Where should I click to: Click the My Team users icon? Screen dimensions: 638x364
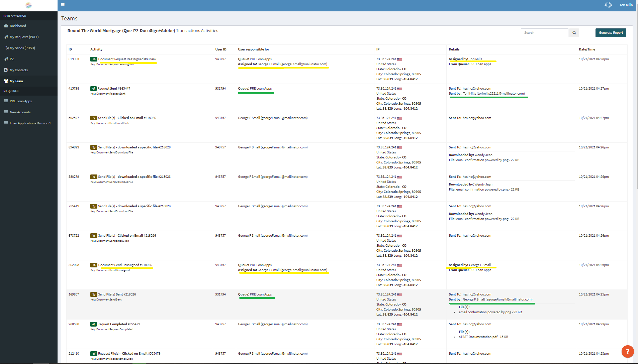6,81
